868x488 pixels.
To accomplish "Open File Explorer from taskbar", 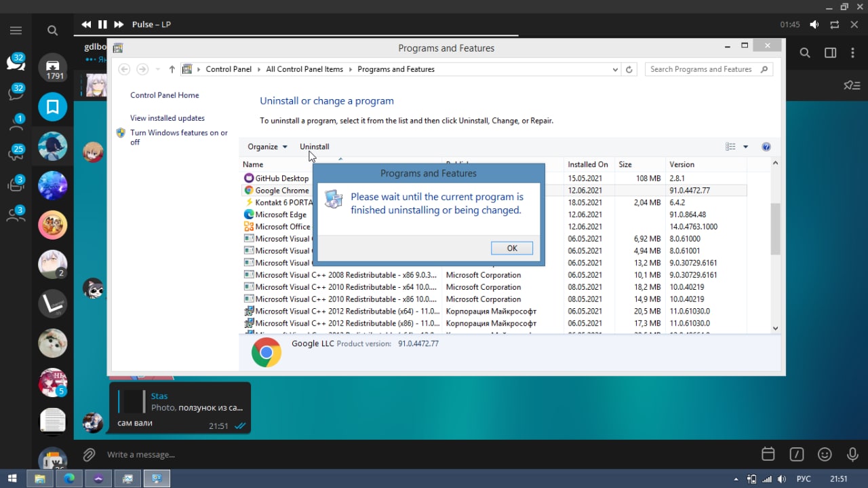I will [x=40, y=478].
